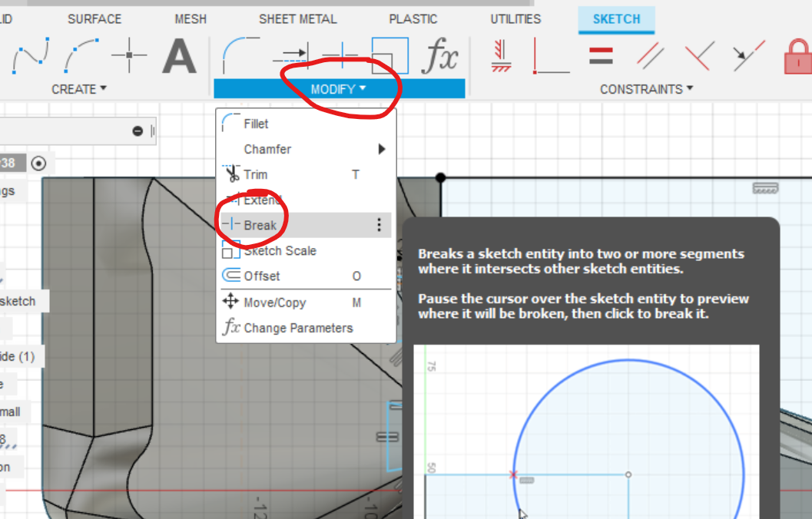Screen dimensions: 812x519
Task: Click the Break icon in toolbar
Action: pos(341,55)
